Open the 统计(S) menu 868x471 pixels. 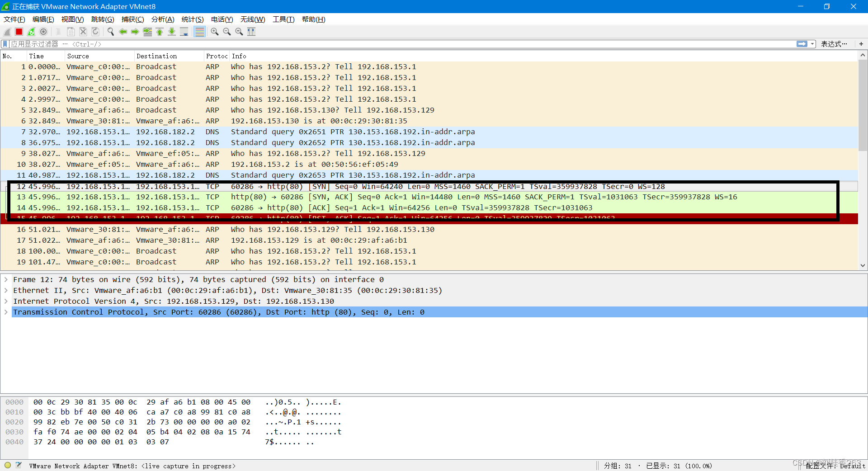coord(193,19)
